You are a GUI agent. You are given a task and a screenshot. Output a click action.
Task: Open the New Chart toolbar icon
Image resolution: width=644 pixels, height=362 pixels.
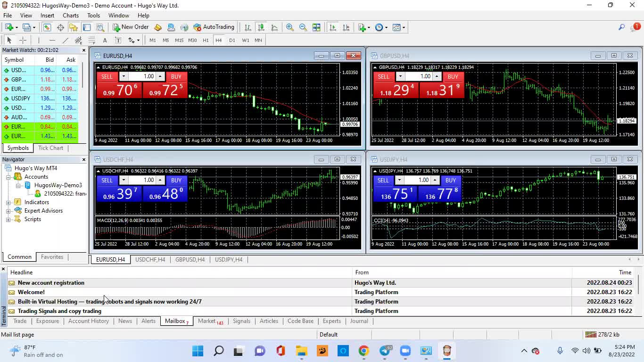pos(9,27)
